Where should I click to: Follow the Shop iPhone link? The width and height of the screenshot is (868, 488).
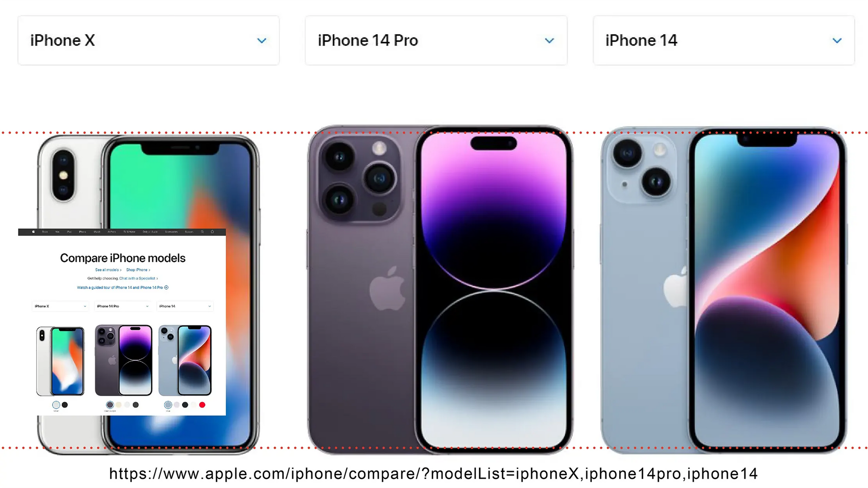138,270
